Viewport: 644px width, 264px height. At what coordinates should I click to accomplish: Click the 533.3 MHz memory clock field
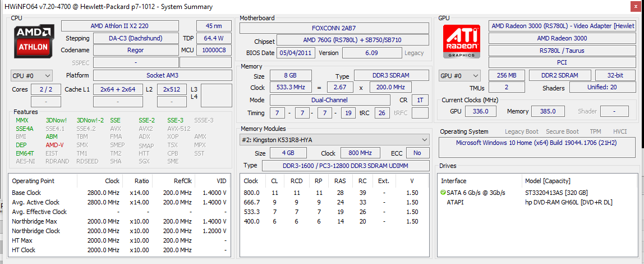pos(291,88)
